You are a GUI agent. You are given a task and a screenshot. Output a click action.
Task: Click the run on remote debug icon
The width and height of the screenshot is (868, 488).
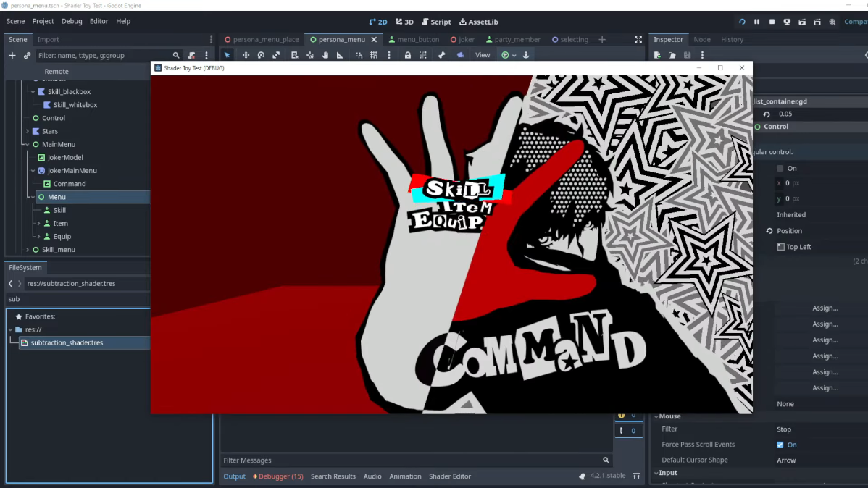(x=787, y=22)
